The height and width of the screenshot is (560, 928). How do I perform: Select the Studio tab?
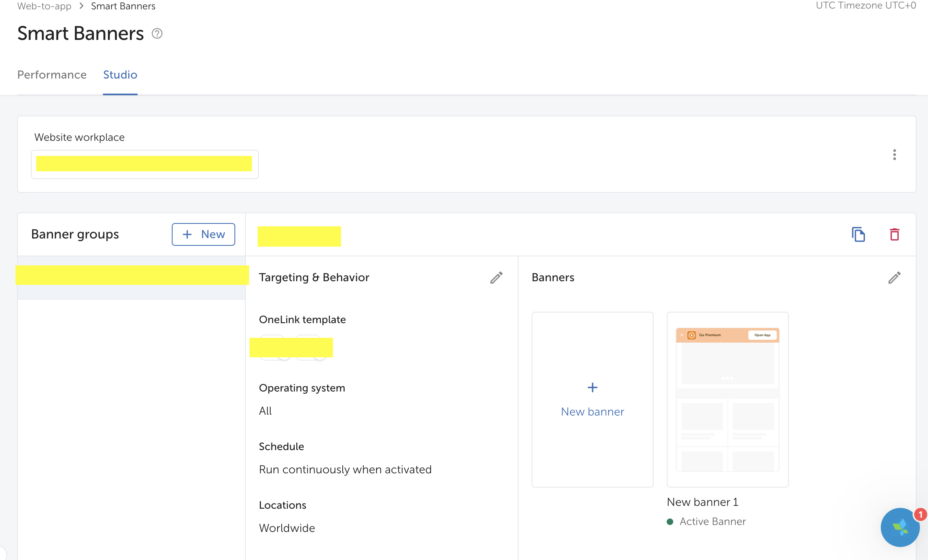click(x=120, y=75)
